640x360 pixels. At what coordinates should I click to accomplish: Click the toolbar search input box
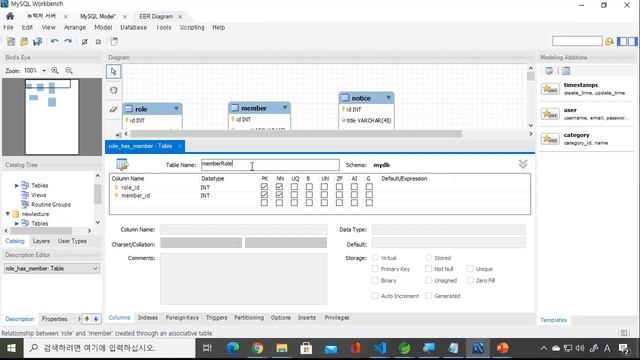point(577,41)
